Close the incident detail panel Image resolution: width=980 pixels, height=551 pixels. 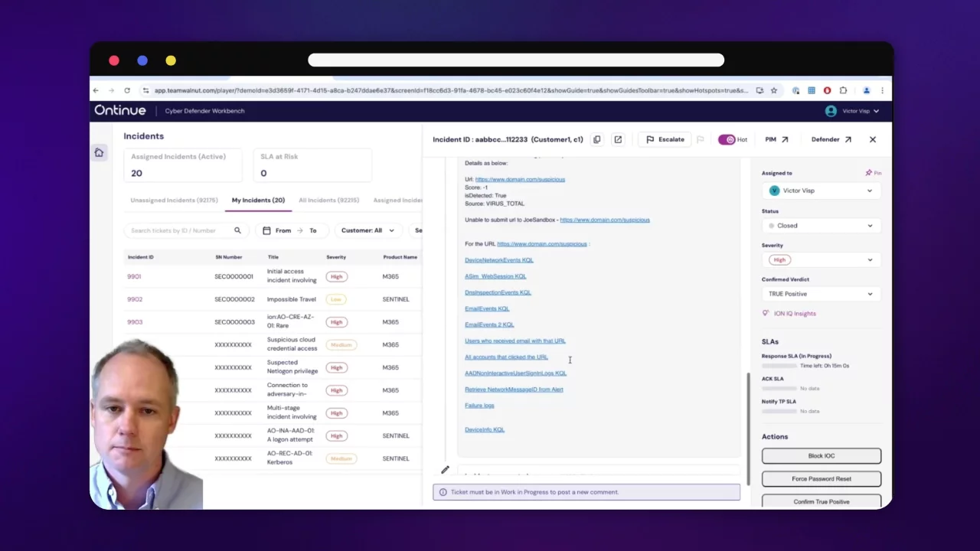[x=873, y=139]
